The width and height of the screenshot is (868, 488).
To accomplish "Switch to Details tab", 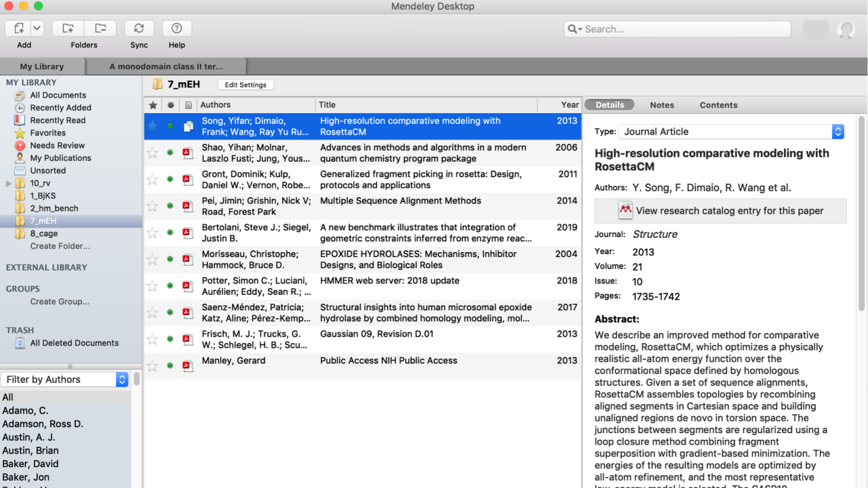I will (610, 105).
